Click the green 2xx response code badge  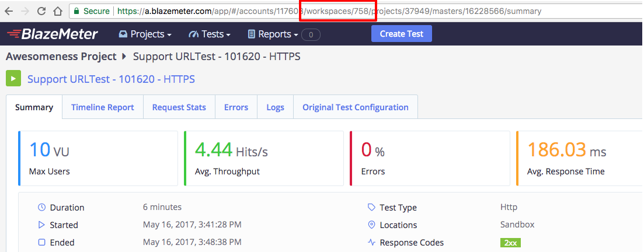click(x=510, y=243)
